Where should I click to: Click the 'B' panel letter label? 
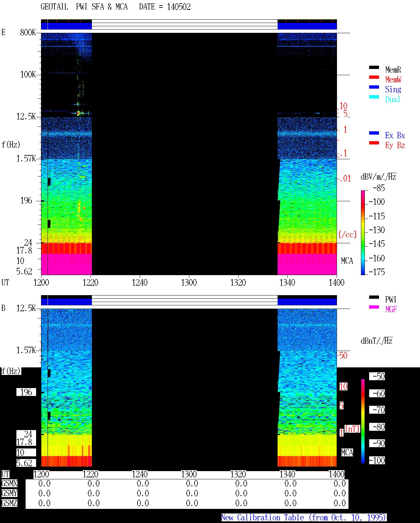click(x=3, y=308)
